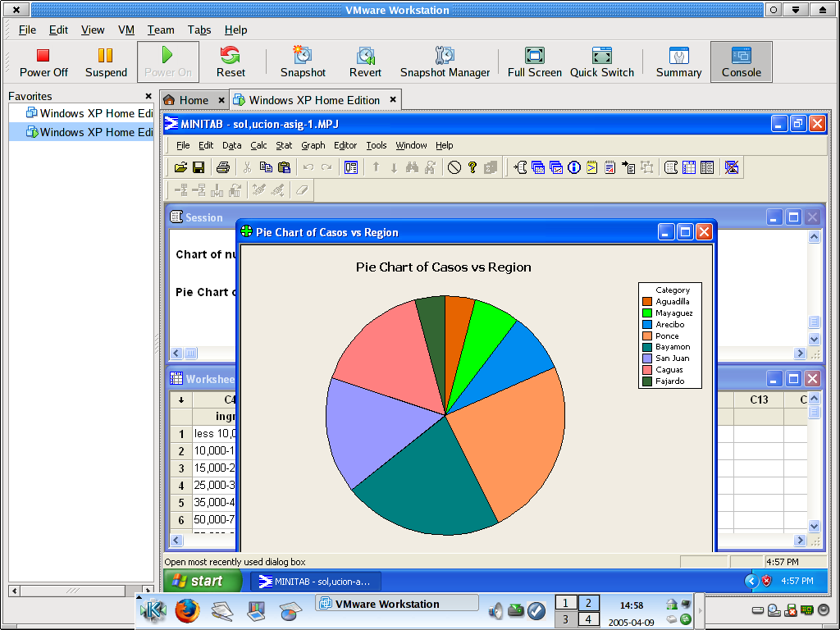Screen dimensions: 840x630
Task: Click the blue Project Info (i) icon
Action: click(x=573, y=167)
